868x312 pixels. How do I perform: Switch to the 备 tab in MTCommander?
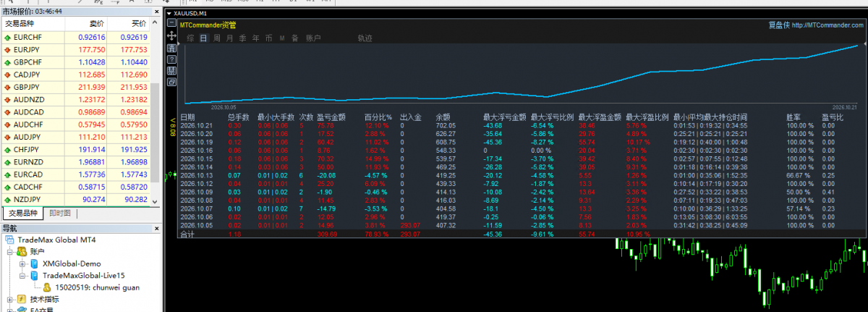tap(294, 38)
